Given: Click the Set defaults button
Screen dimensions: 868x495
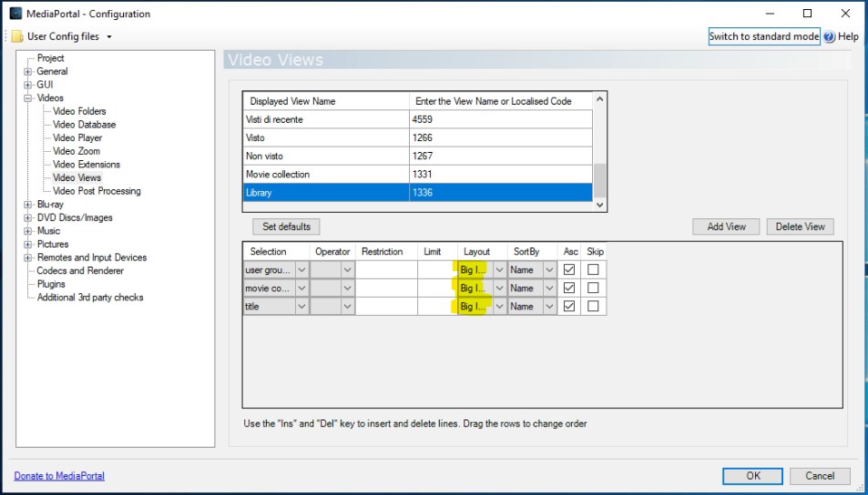Looking at the screenshot, I should point(286,227).
